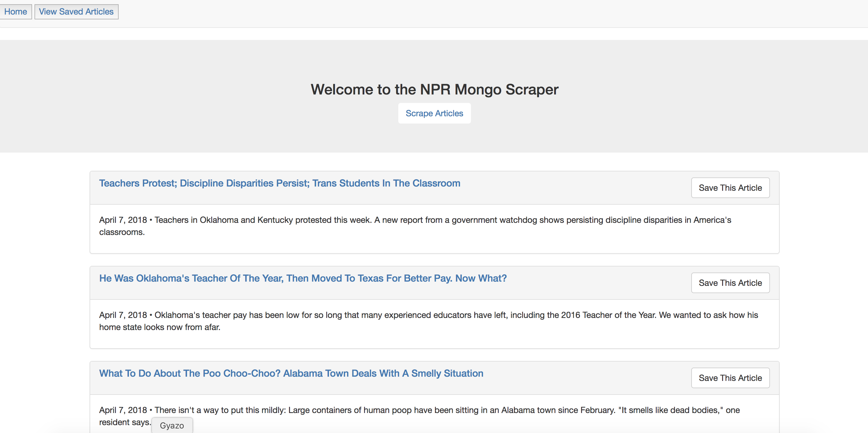The height and width of the screenshot is (433, 868).
Task: Click summary text about human poop containers
Action: [419, 416]
